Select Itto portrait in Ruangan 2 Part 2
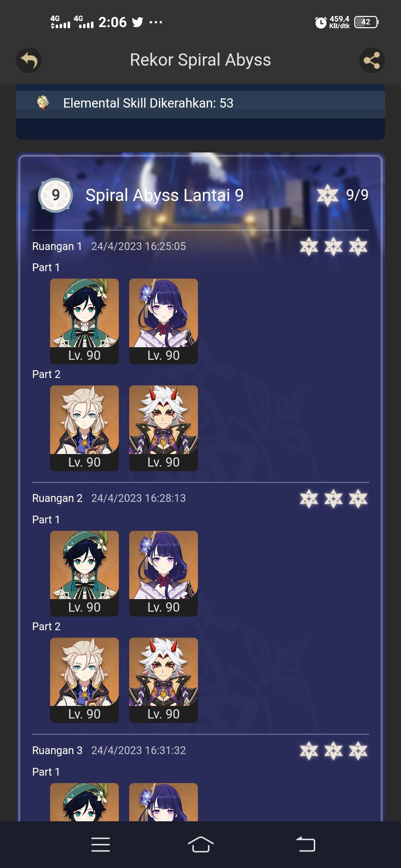401x868 pixels. point(163,680)
